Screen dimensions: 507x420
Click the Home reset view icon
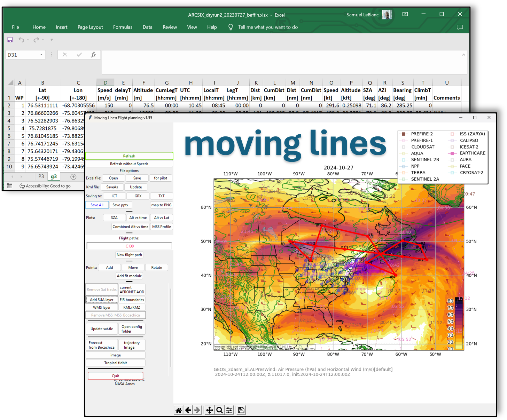pyautogui.click(x=179, y=410)
